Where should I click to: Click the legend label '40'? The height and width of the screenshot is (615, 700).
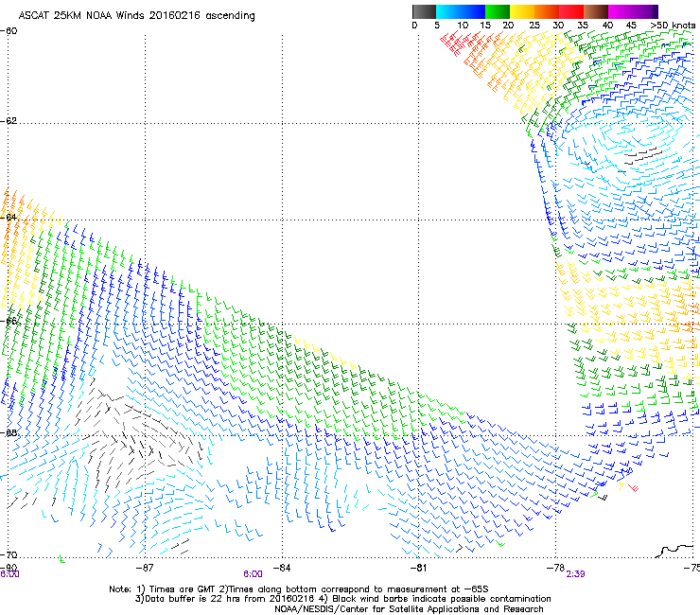(607, 26)
